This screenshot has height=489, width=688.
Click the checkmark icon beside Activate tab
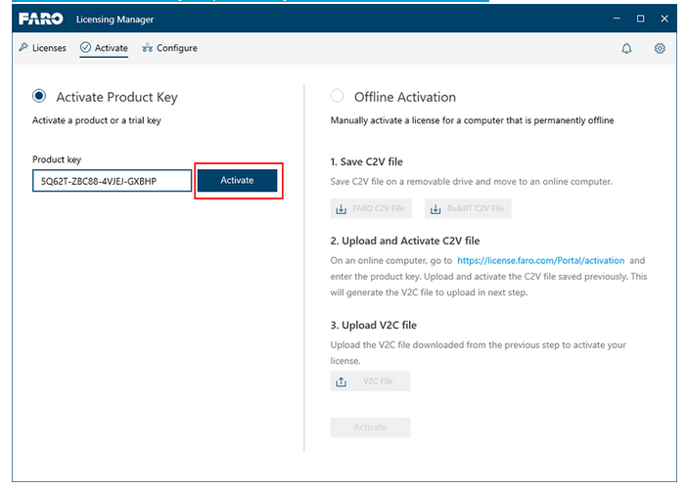(85, 47)
